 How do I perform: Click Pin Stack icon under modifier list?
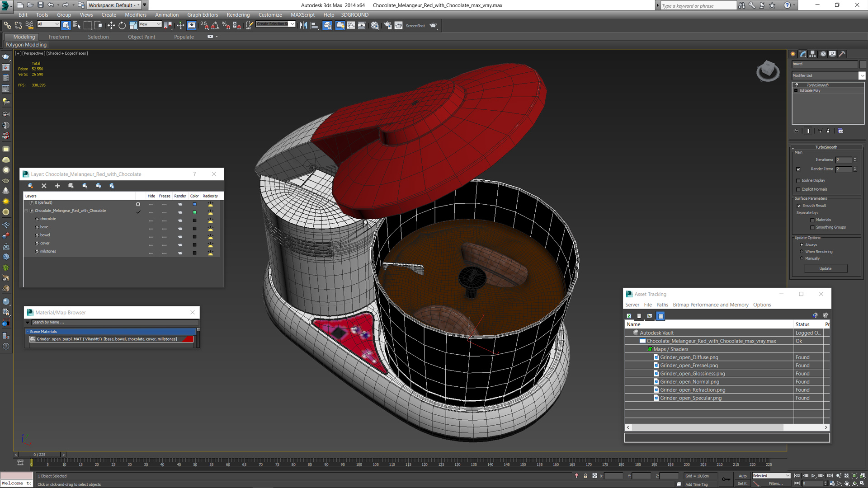tap(797, 131)
